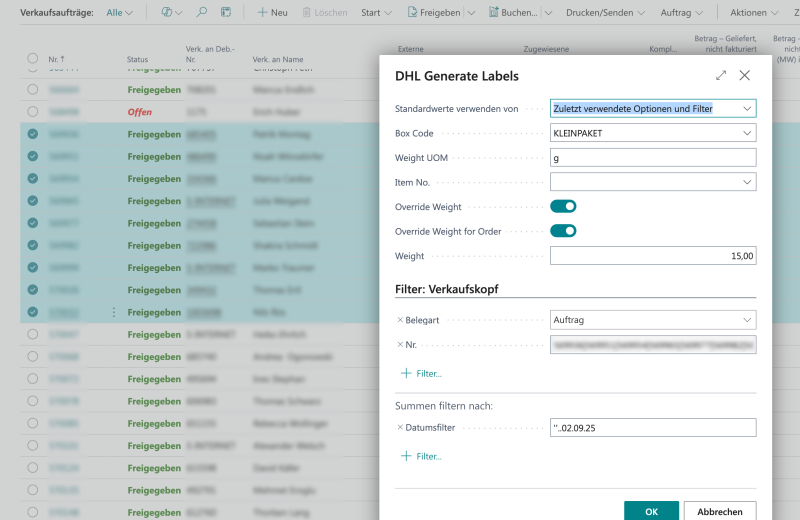This screenshot has width=800, height=520.
Task: Expand the DHL Generate Labels dialog to full size
Action: (721, 76)
